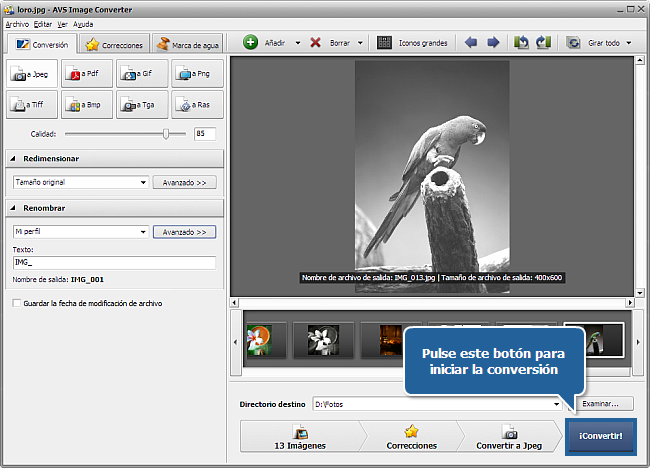Click the Calidad slider handle
Image resolution: width=650 pixels, height=468 pixels.
pyautogui.click(x=166, y=133)
